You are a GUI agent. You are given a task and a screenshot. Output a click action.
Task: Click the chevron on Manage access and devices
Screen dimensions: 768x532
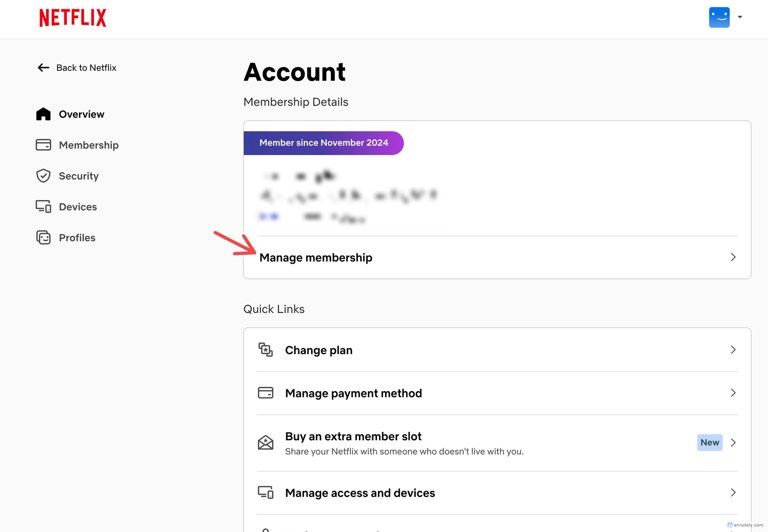pyautogui.click(x=733, y=492)
